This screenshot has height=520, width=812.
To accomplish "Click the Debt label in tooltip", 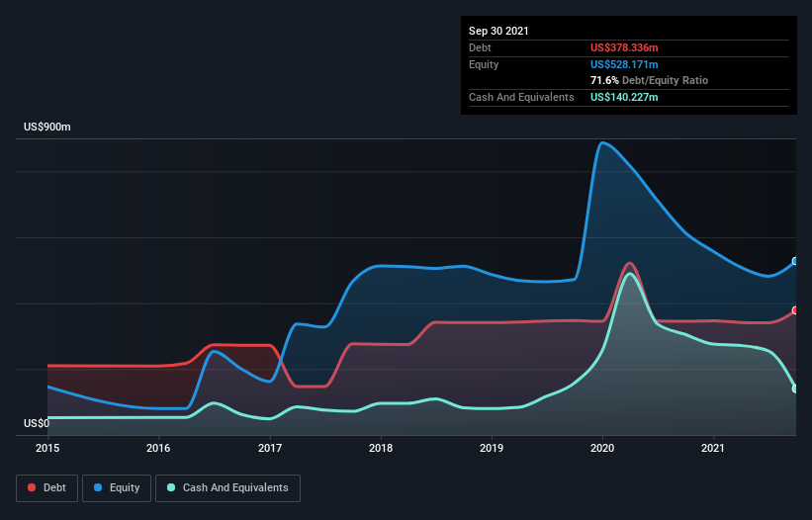I will click(x=480, y=47).
